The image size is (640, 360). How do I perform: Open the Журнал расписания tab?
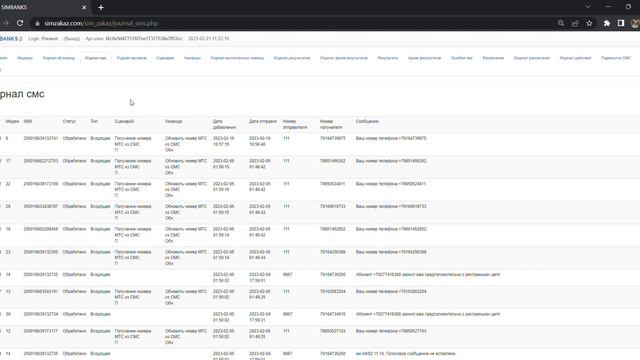point(532,58)
